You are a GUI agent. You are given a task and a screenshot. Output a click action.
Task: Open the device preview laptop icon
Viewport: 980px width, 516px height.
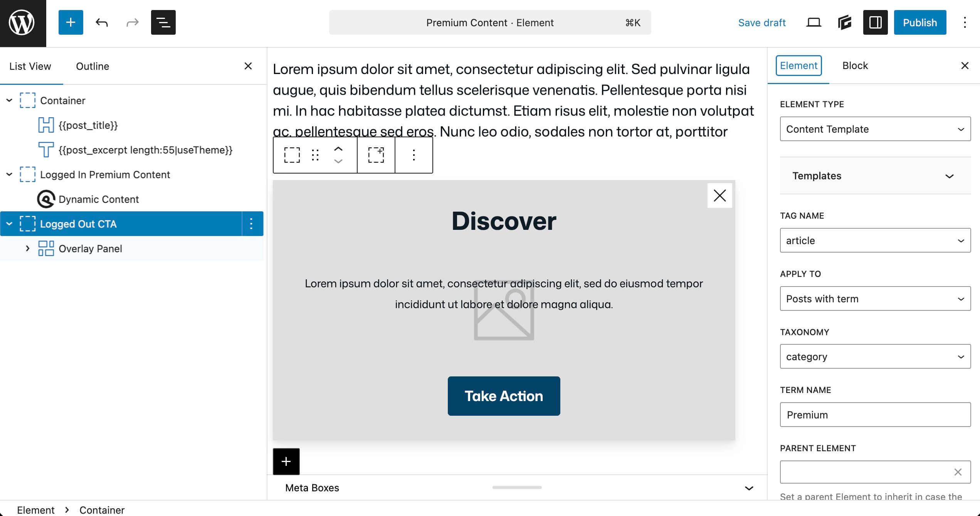pos(814,22)
